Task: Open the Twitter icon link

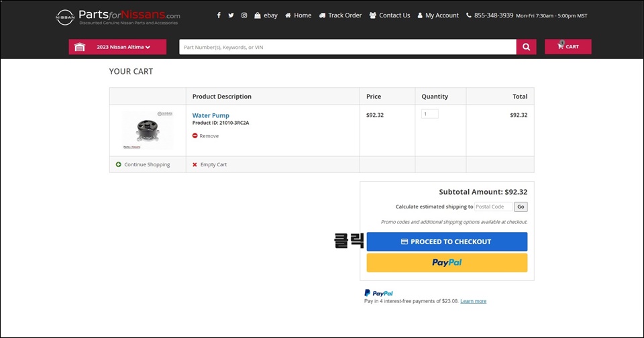Action: coord(231,15)
